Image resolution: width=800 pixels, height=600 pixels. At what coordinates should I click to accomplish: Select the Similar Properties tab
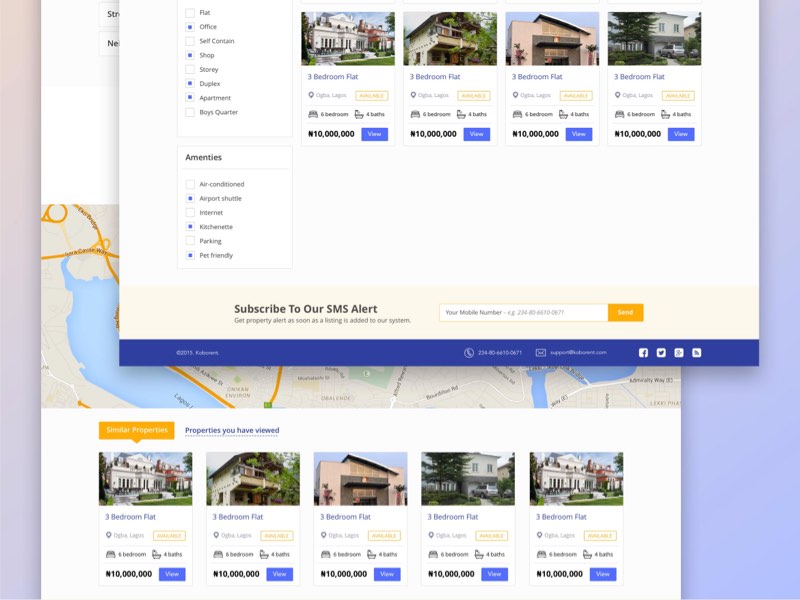(x=136, y=430)
